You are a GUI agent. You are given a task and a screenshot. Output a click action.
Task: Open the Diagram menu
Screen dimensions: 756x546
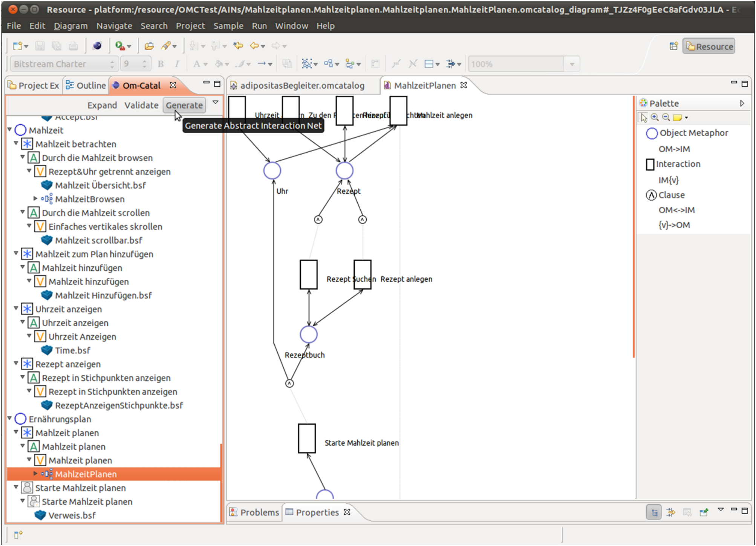coord(70,26)
